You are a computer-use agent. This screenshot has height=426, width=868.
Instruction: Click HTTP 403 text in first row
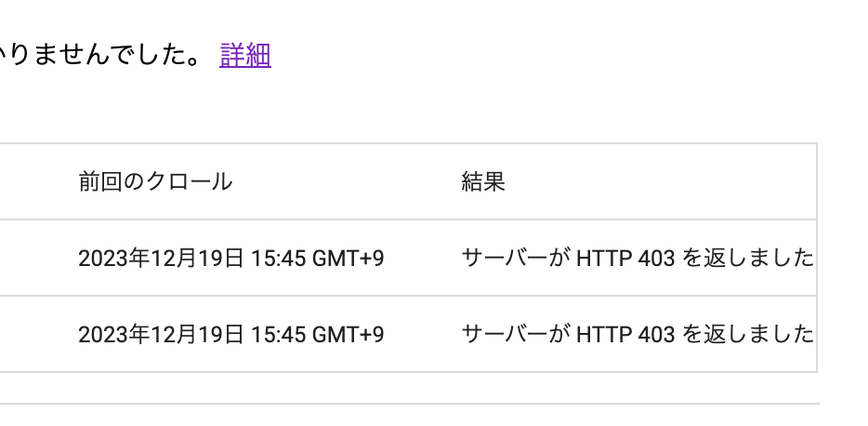pos(625,259)
